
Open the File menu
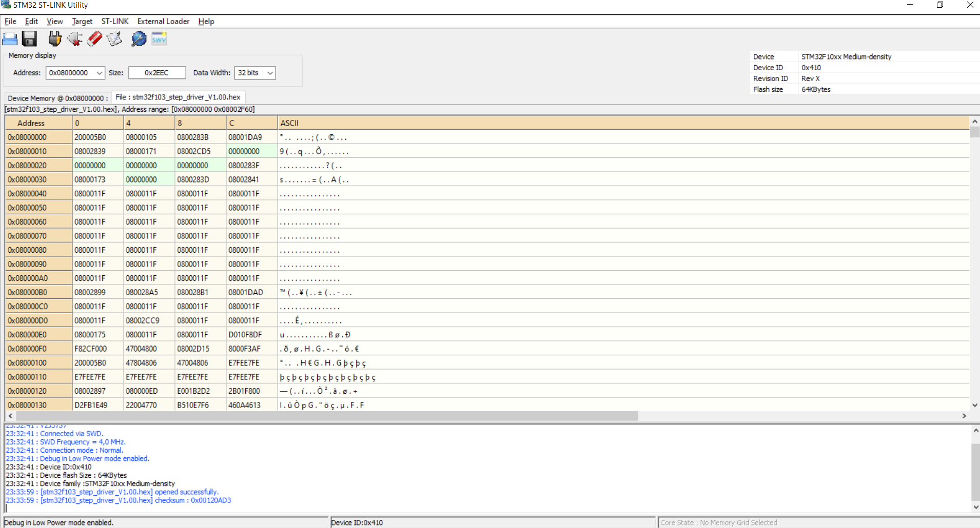10,22
